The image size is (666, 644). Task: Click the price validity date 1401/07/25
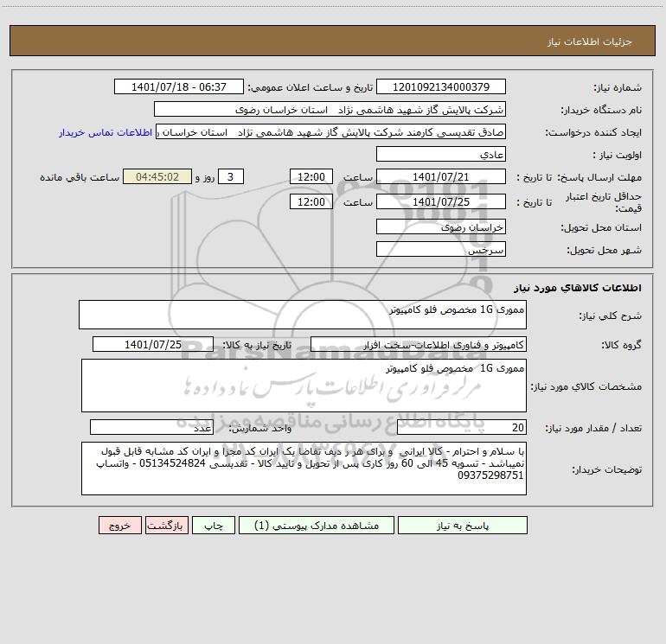click(x=441, y=201)
